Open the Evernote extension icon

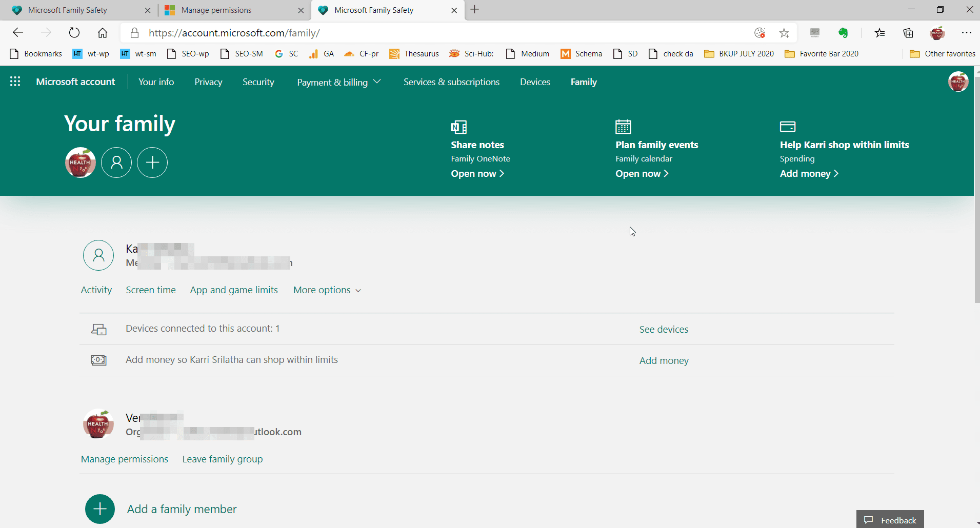click(x=843, y=33)
